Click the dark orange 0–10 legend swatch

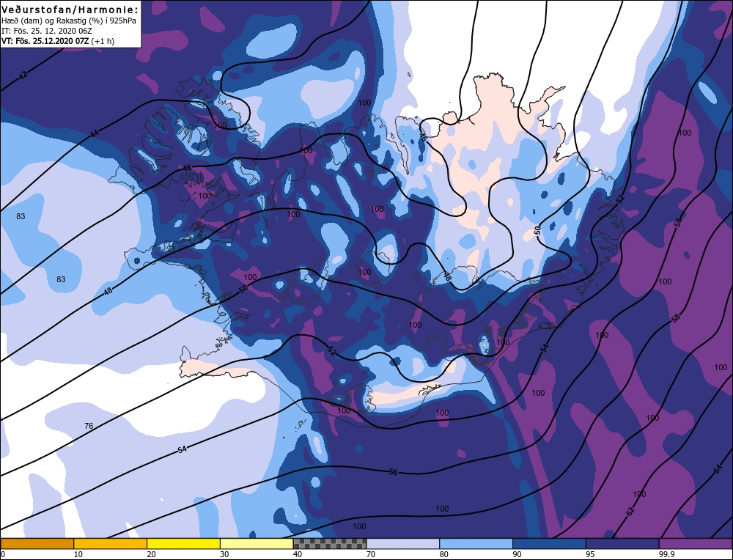[37, 544]
